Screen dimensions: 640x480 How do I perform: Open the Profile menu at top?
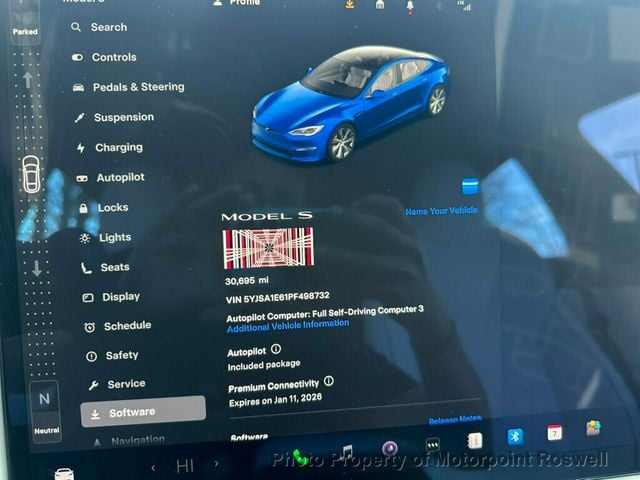coord(236,3)
